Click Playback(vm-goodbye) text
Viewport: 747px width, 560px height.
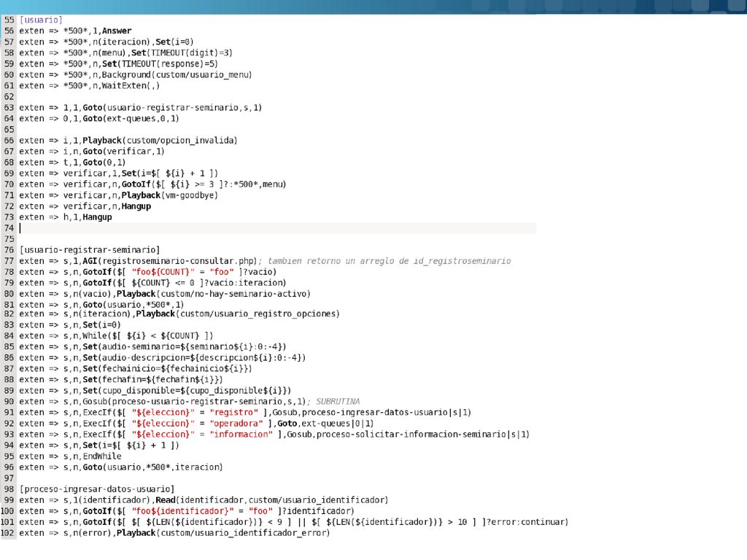(x=169, y=195)
